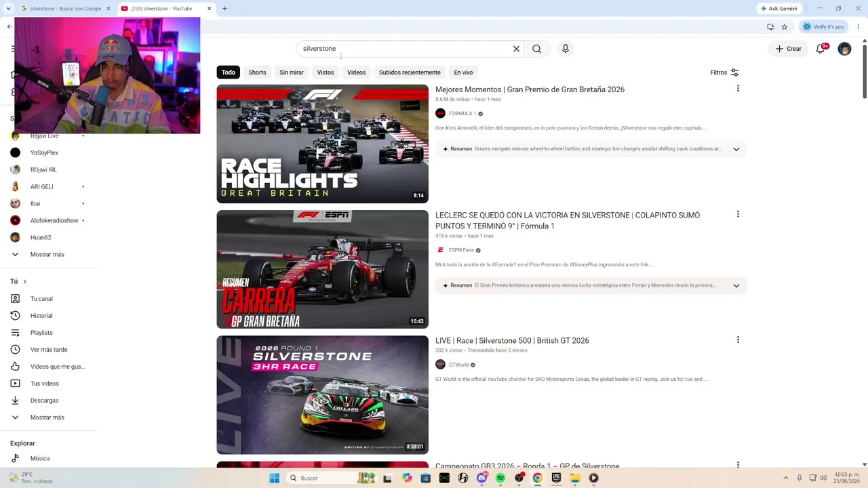Open the Filtros filter panel
Viewport: 868px width, 488px height.
tap(724, 73)
